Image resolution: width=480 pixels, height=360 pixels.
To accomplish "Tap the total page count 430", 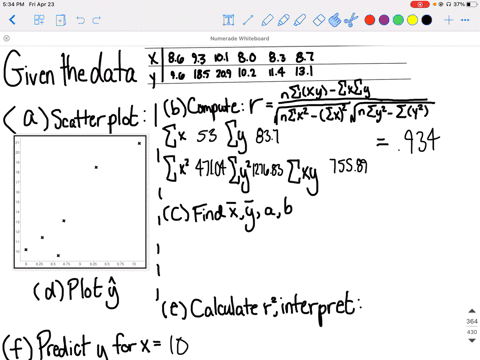I will pyautogui.click(x=472, y=332).
